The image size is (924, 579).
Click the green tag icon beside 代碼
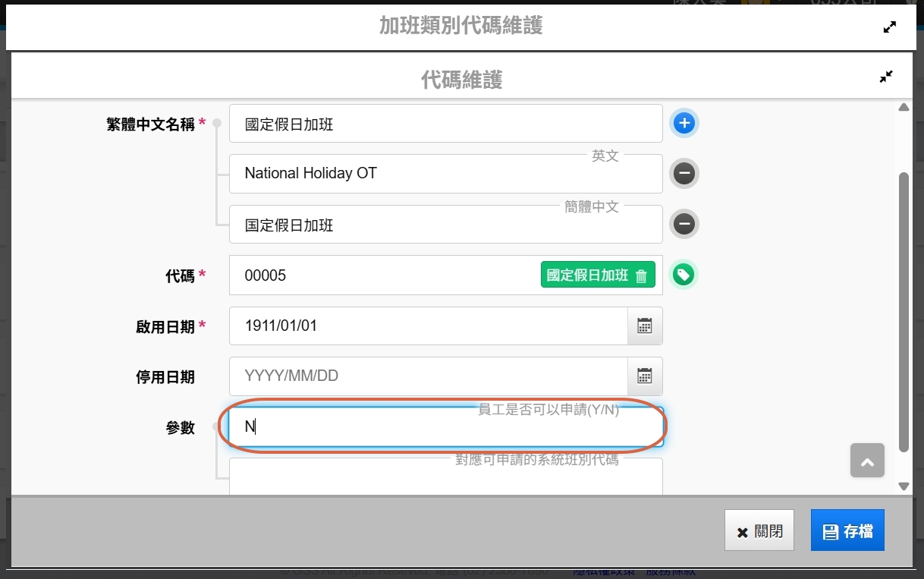coord(684,275)
